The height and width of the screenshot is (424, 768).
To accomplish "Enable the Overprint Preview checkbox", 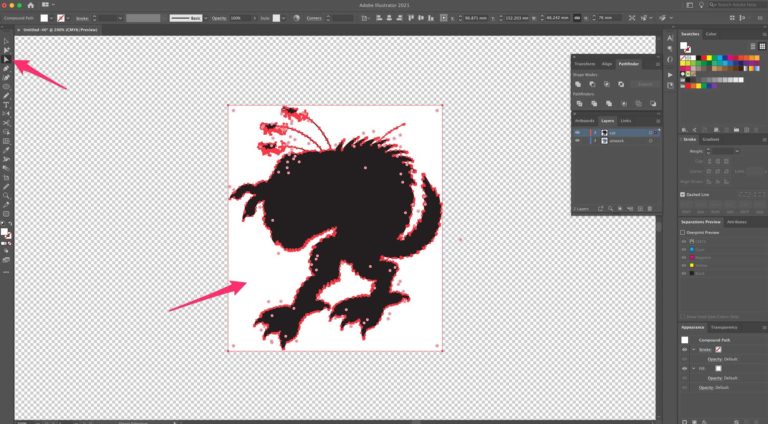I will tap(682, 233).
